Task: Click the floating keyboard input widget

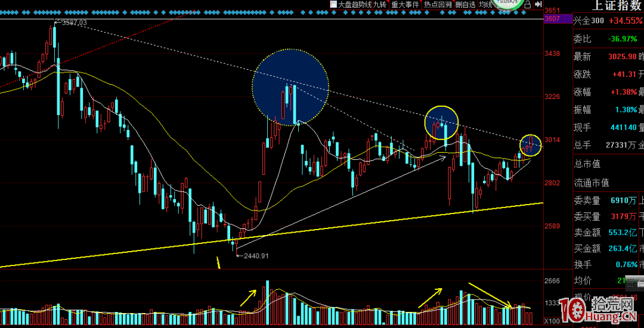Action: 634,283
